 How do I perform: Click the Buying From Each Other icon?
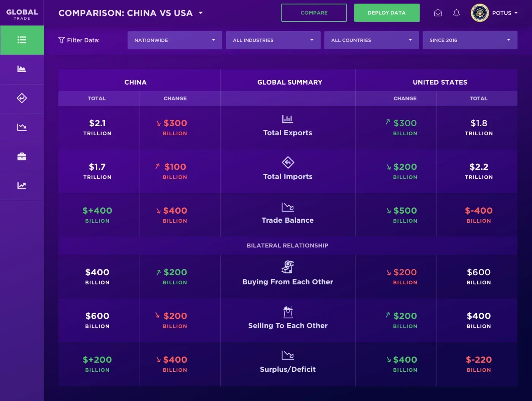point(288,267)
